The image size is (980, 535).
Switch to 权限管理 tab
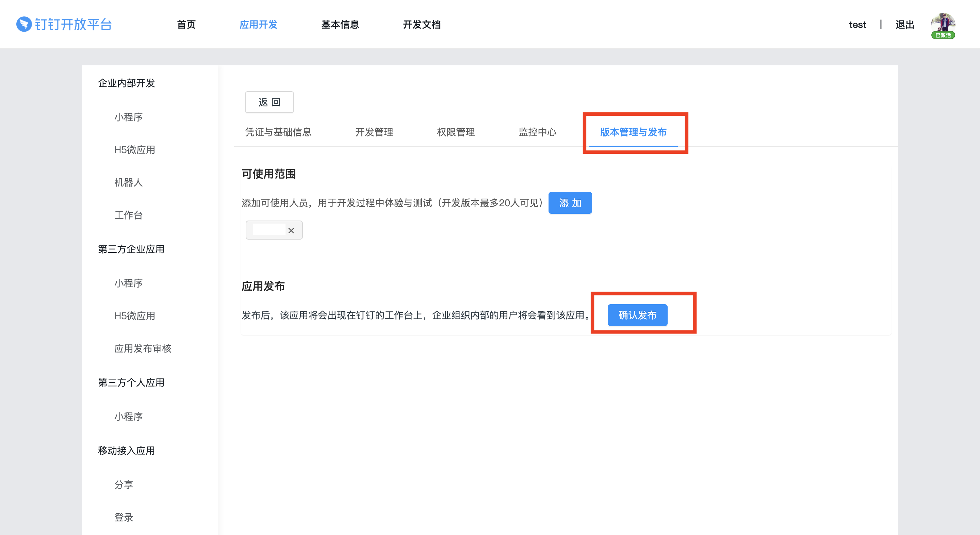click(x=456, y=132)
